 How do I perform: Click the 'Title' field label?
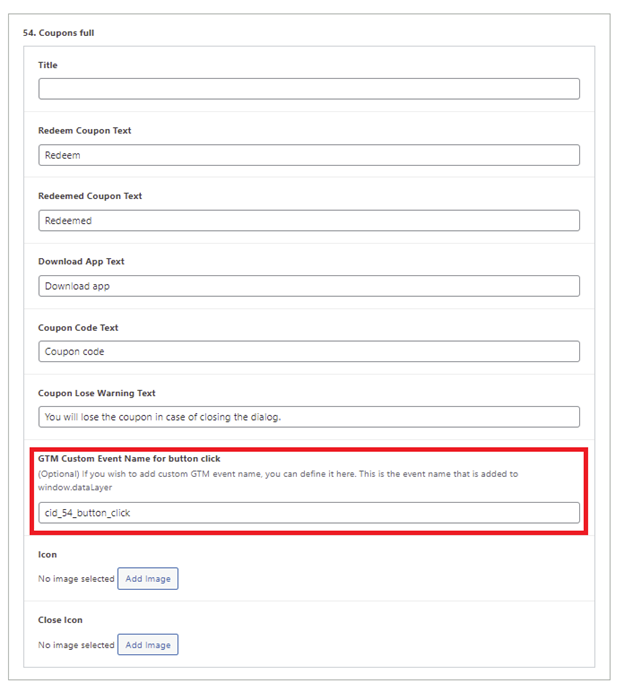point(47,65)
